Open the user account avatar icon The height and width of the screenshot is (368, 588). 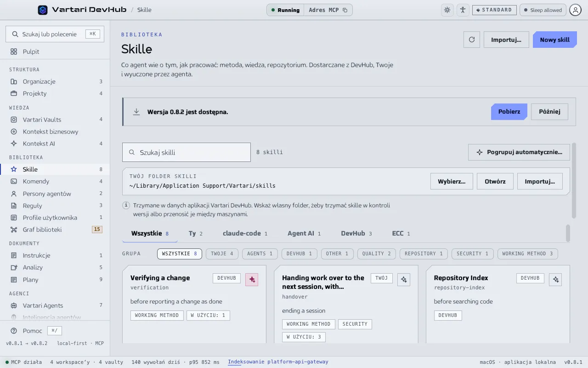tap(576, 10)
